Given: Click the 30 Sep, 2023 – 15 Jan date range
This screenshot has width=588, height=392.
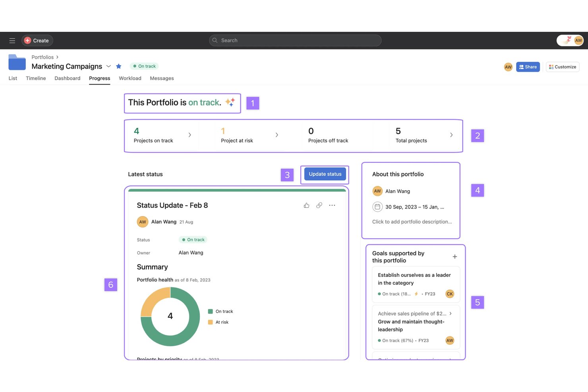Looking at the screenshot, I should [415, 207].
